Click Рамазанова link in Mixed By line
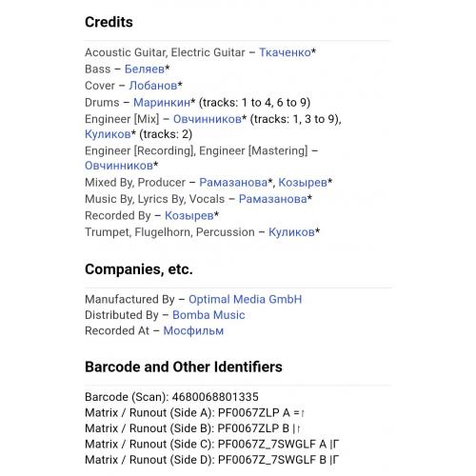 [233, 182]
